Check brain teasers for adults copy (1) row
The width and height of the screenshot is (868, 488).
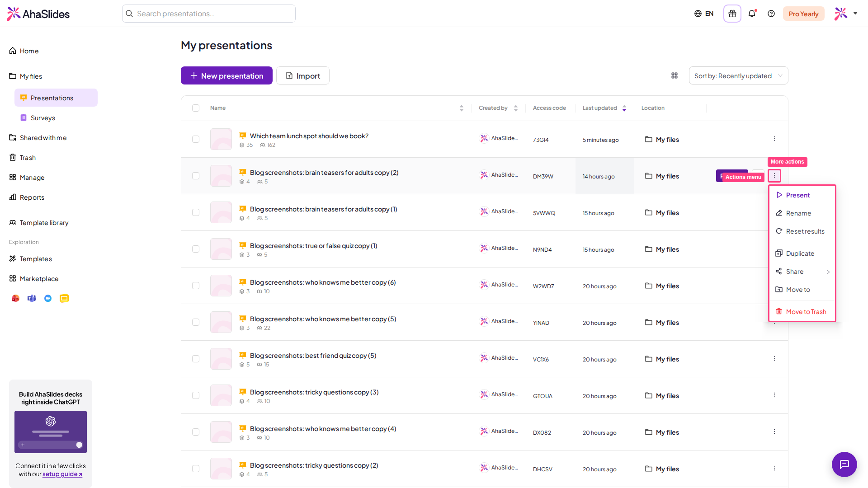pos(196,212)
